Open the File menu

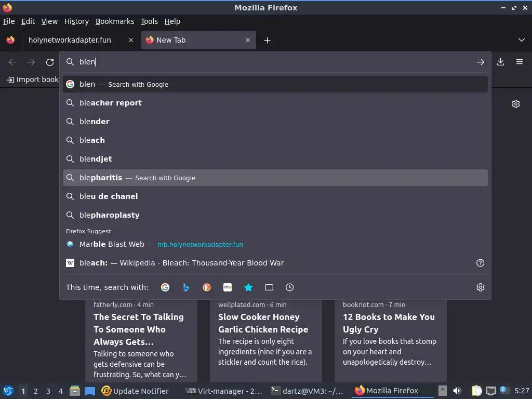tap(9, 21)
